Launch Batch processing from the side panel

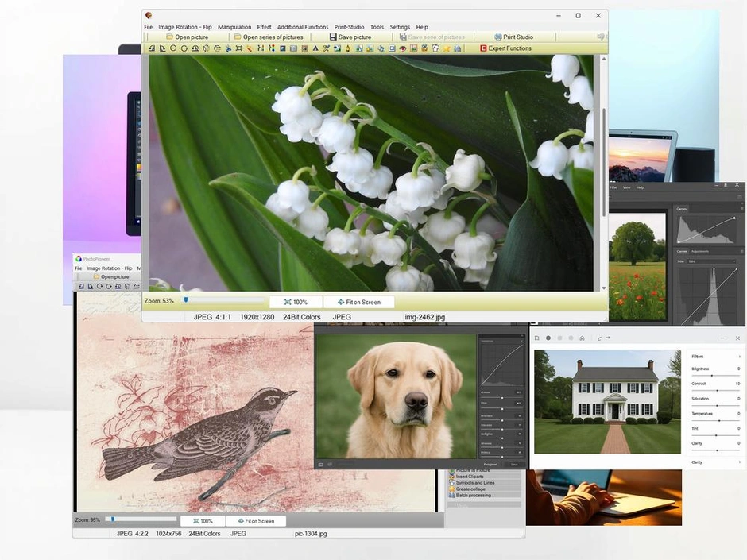point(474,494)
